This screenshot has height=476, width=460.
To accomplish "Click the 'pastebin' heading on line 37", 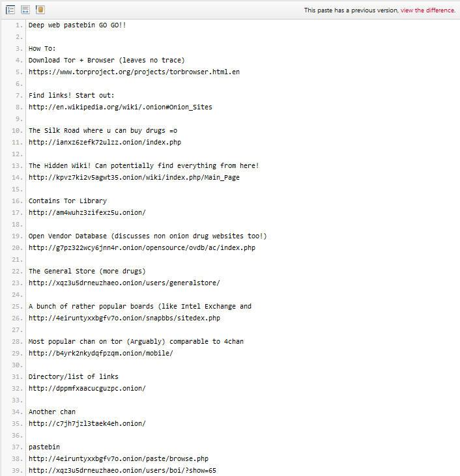I will 44,447.
